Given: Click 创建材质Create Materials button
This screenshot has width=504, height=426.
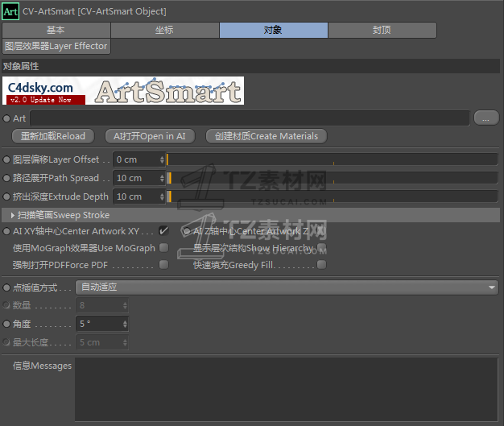Looking at the screenshot, I should click(x=266, y=136).
